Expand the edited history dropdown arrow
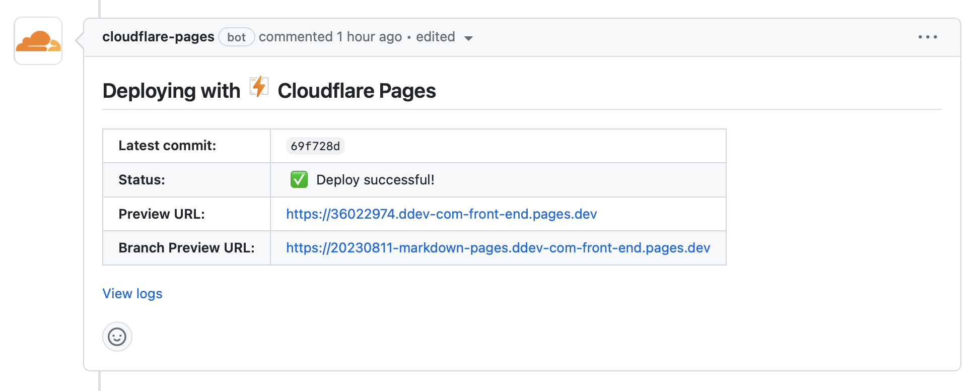 tap(468, 38)
